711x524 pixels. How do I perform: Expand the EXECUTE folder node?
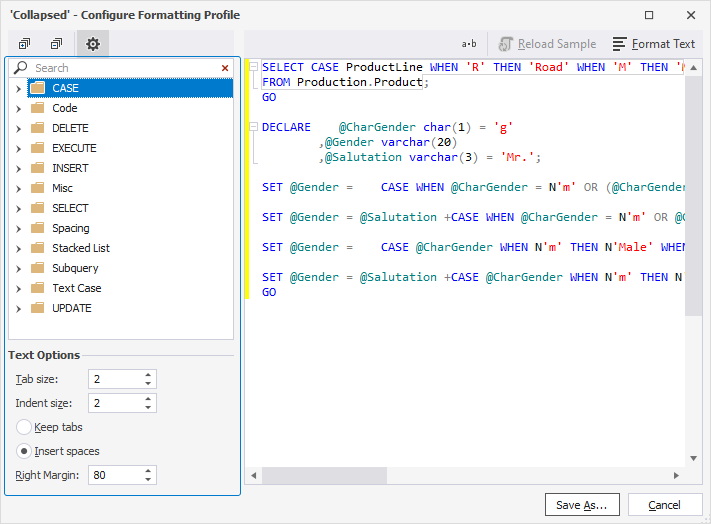tap(18, 148)
